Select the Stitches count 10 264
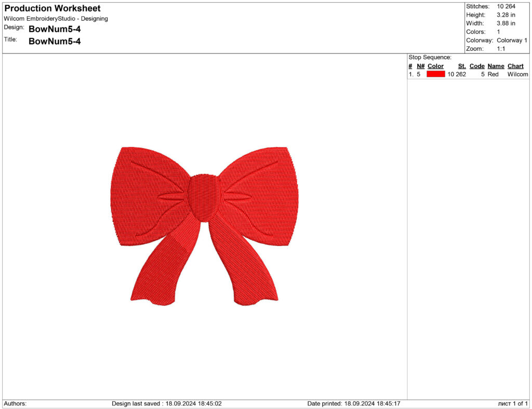 click(507, 6)
